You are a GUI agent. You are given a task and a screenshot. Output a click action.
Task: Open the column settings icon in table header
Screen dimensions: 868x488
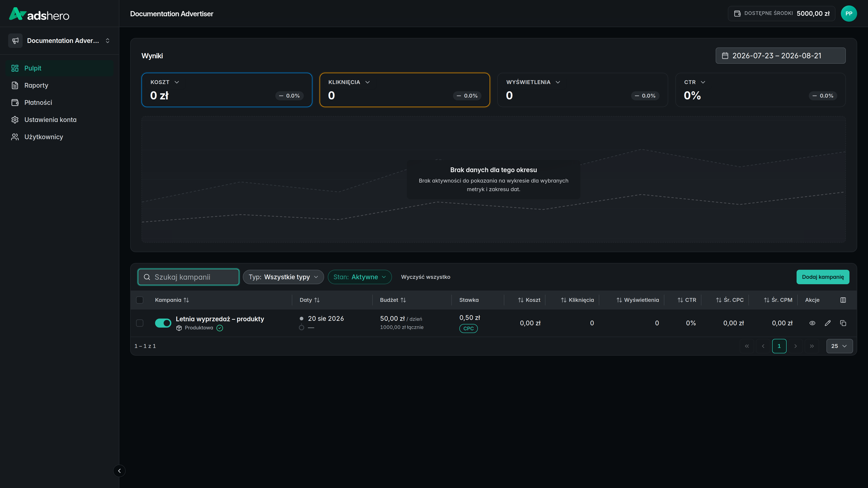click(843, 300)
